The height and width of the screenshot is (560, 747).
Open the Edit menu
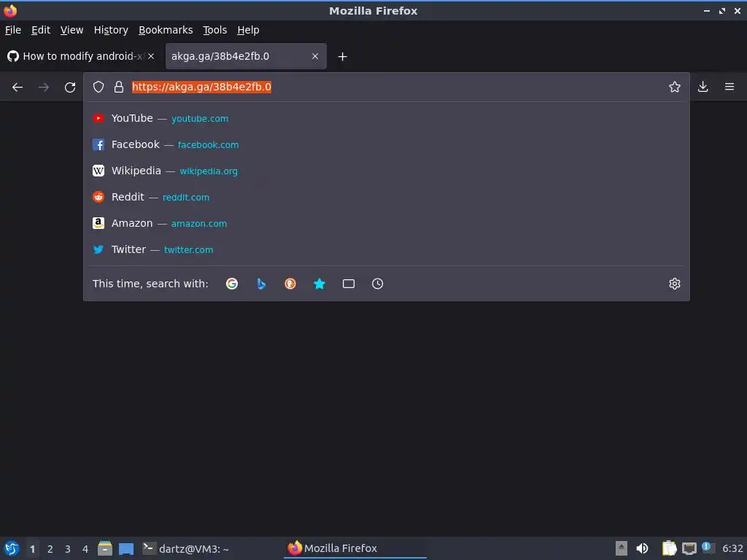click(41, 30)
